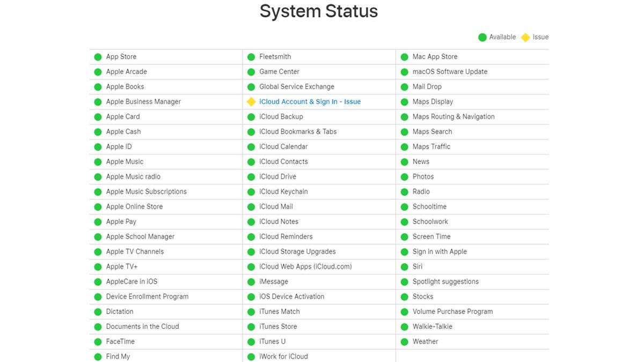The height and width of the screenshot is (362, 644).
Task: Click the status indicator next to Apple Pay
Action: coord(98,221)
